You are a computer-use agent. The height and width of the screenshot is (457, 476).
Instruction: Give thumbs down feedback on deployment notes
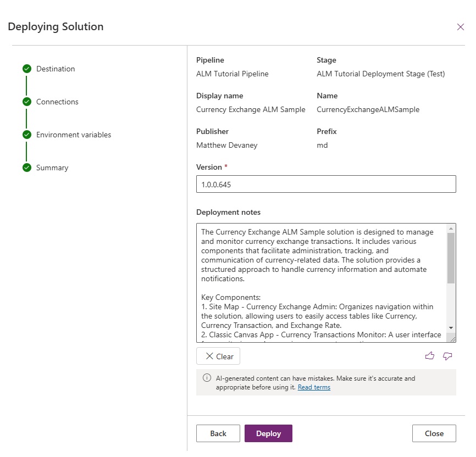pos(447,356)
